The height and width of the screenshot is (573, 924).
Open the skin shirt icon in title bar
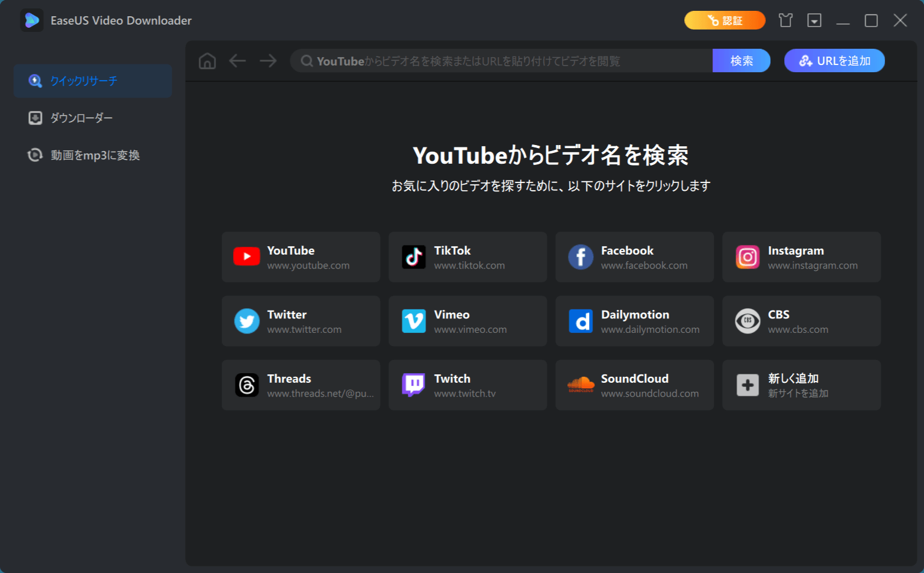785,20
